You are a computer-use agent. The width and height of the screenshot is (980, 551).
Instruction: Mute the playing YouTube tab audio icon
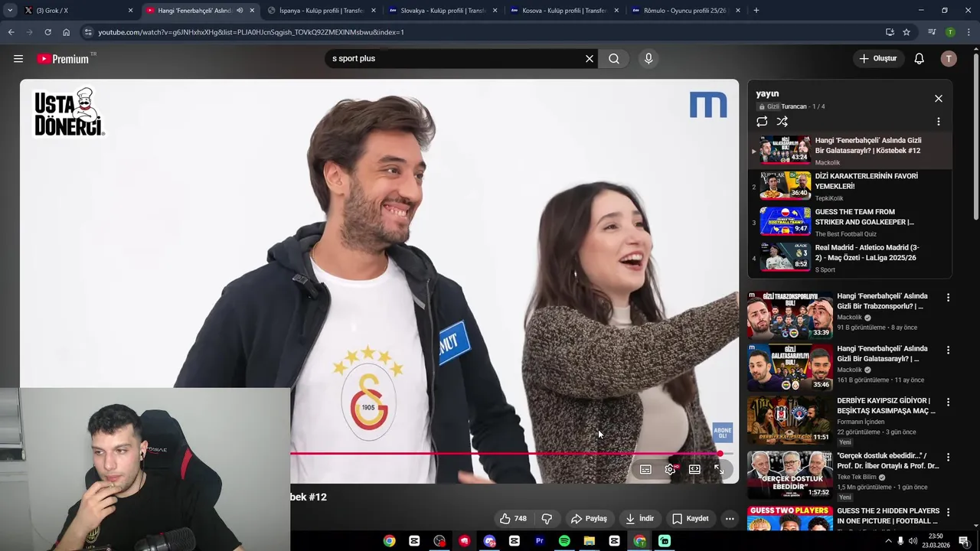(x=240, y=11)
